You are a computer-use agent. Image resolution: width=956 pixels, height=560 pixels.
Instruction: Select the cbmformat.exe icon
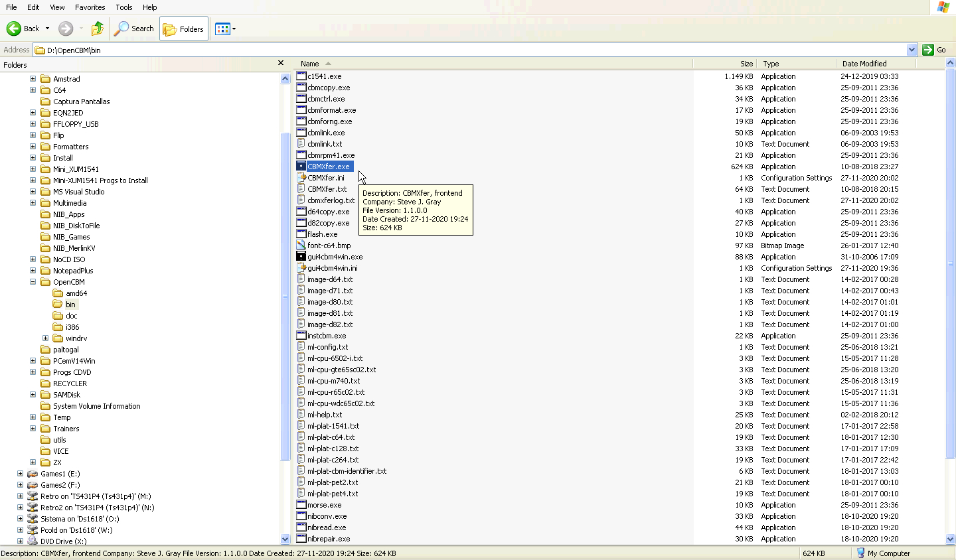click(301, 110)
